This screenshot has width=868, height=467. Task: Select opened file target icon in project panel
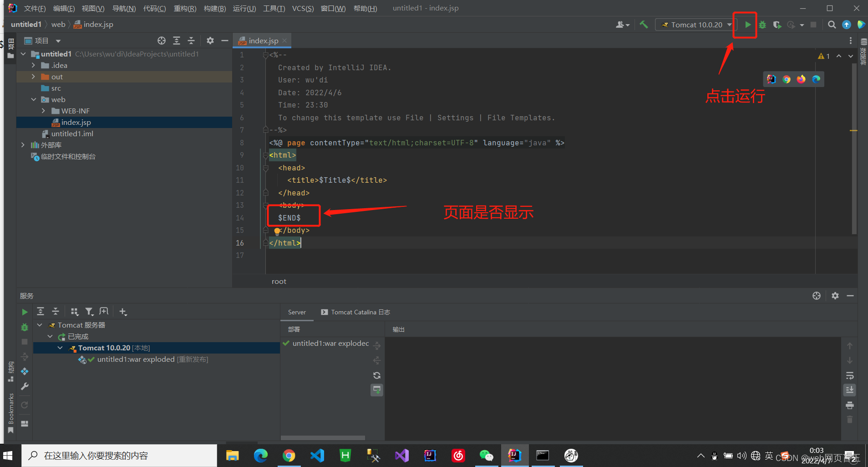[162, 41]
